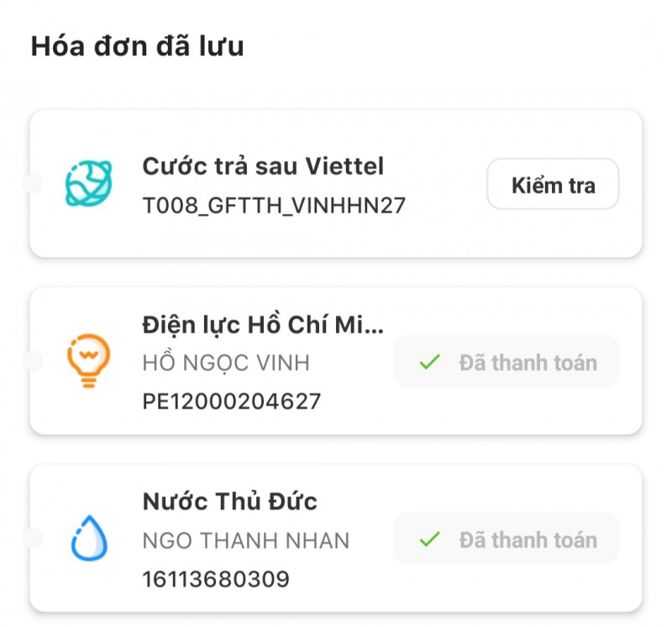Click the green checkmark on the Điện lực bill
Screen dimensions: 672x627
[x=430, y=363]
